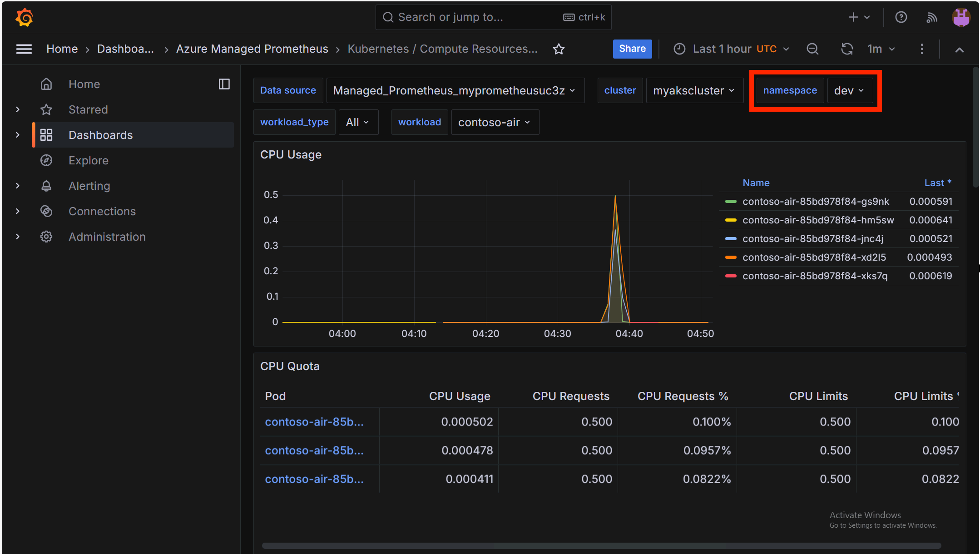Expand the Connections section chevron
Viewport: 980px width, 554px height.
point(18,211)
